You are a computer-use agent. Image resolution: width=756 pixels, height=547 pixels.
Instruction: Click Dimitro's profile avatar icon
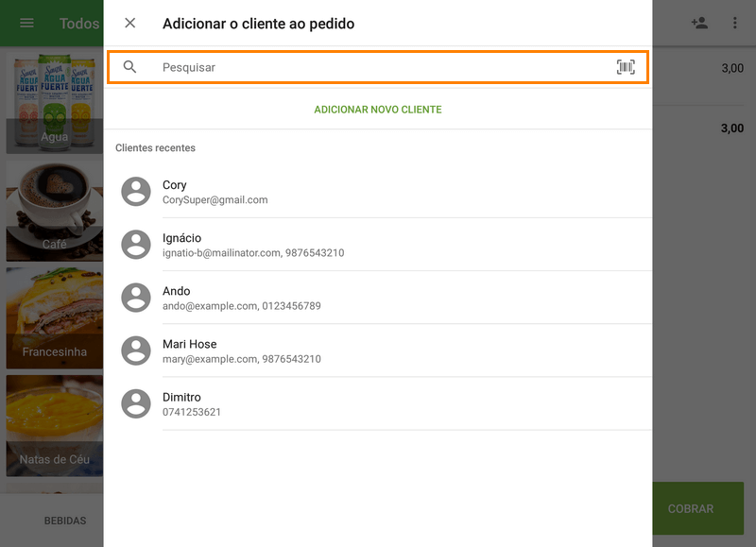(x=135, y=403)
